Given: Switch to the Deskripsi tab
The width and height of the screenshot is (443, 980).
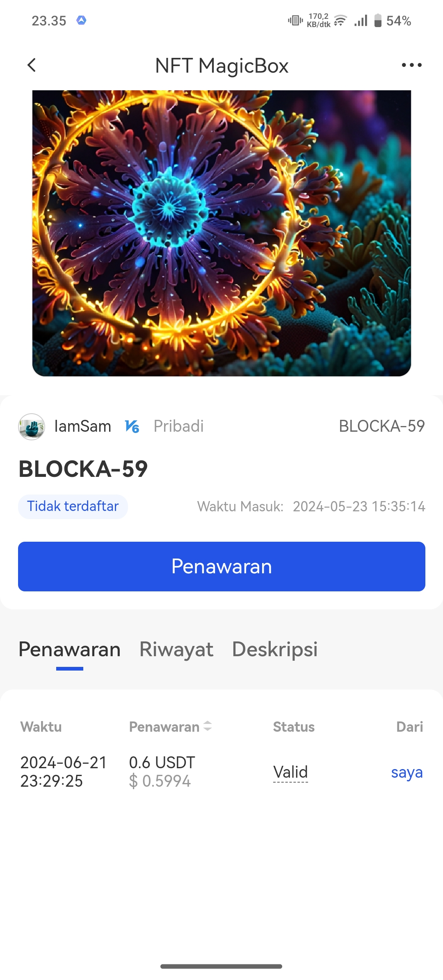Looking at the screenshot, I should (x=275, y=649).
